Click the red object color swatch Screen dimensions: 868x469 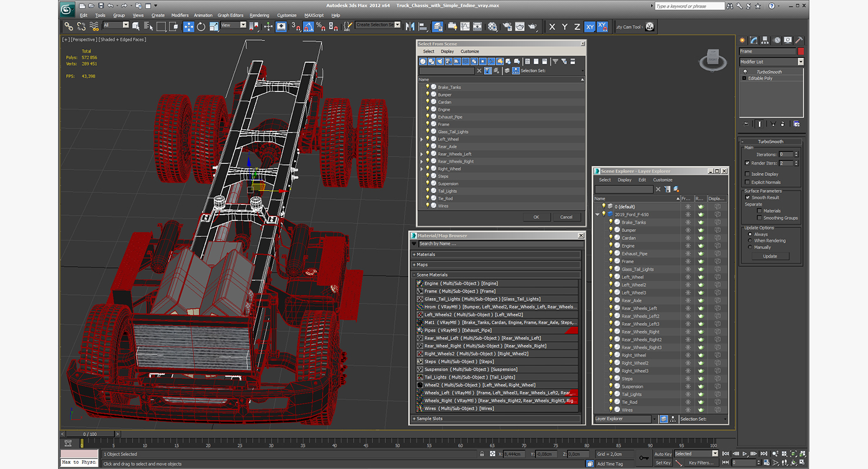(x=801, y=51)
